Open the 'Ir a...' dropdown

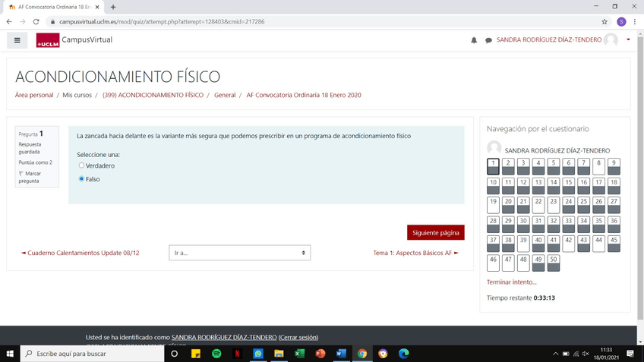(239, 253)
